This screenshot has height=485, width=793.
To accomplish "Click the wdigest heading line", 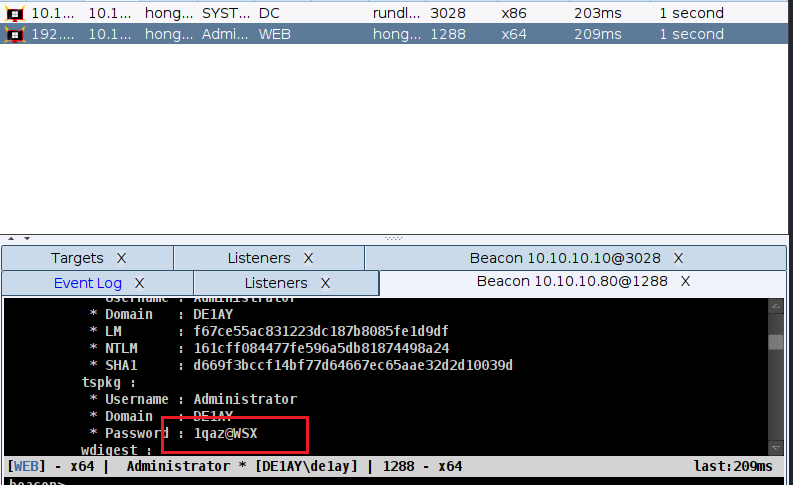I will (x=116, y=450).
